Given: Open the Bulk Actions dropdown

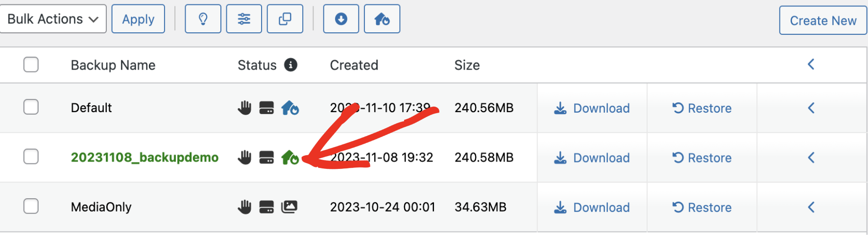Looking at the screenshot, I should (x=53, y=19).
